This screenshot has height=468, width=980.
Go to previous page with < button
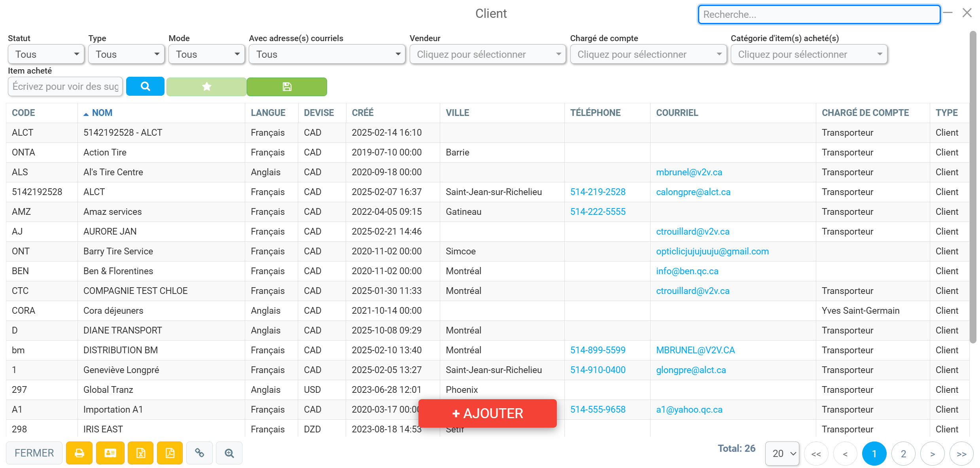tap(845, 454)
